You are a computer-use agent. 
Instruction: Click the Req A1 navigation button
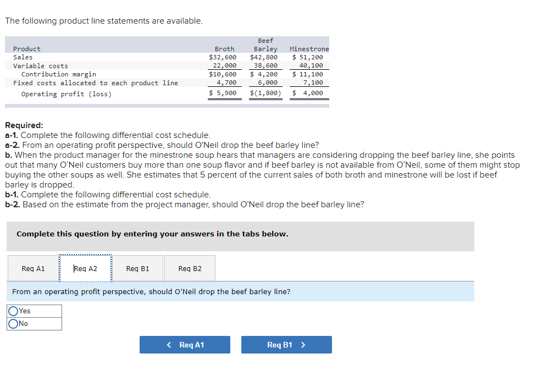[185, 345]
